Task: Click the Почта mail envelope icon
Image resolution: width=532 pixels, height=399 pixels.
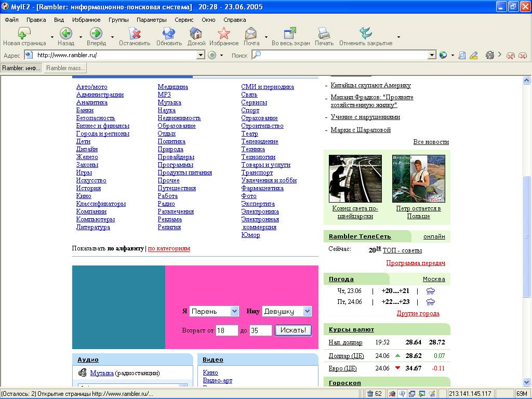Action: 251,34
